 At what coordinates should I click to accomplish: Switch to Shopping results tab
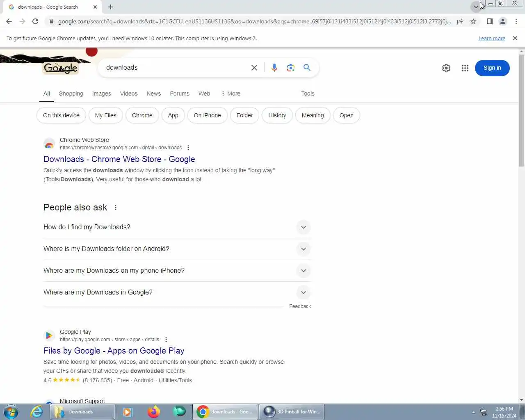71,94
